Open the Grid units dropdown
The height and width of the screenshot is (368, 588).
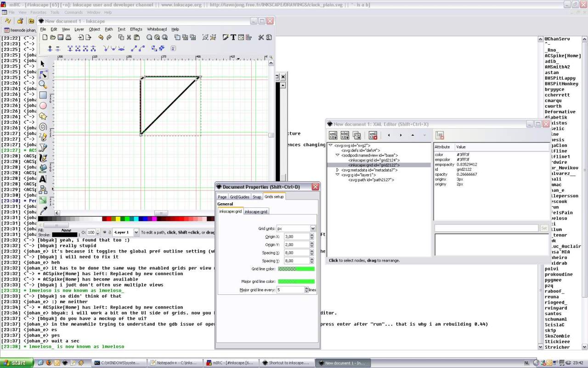pyautogui.click(x=312, y=228)
